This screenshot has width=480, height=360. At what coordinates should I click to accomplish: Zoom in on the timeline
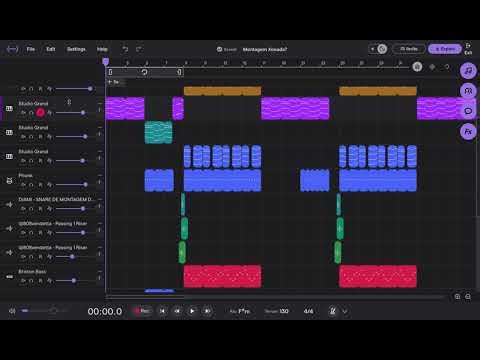point(457,296)
